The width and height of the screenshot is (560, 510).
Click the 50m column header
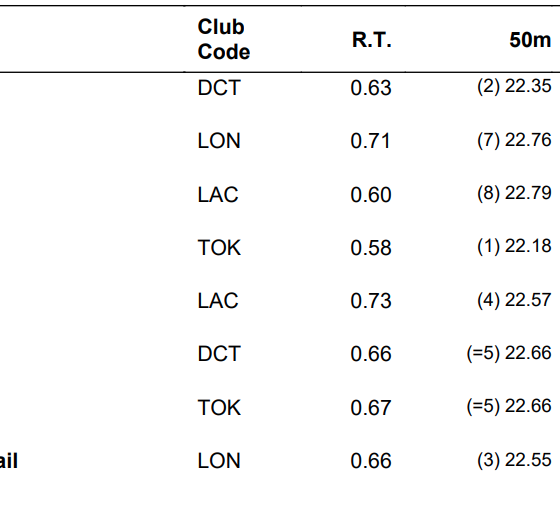click(x=530, y=40)
